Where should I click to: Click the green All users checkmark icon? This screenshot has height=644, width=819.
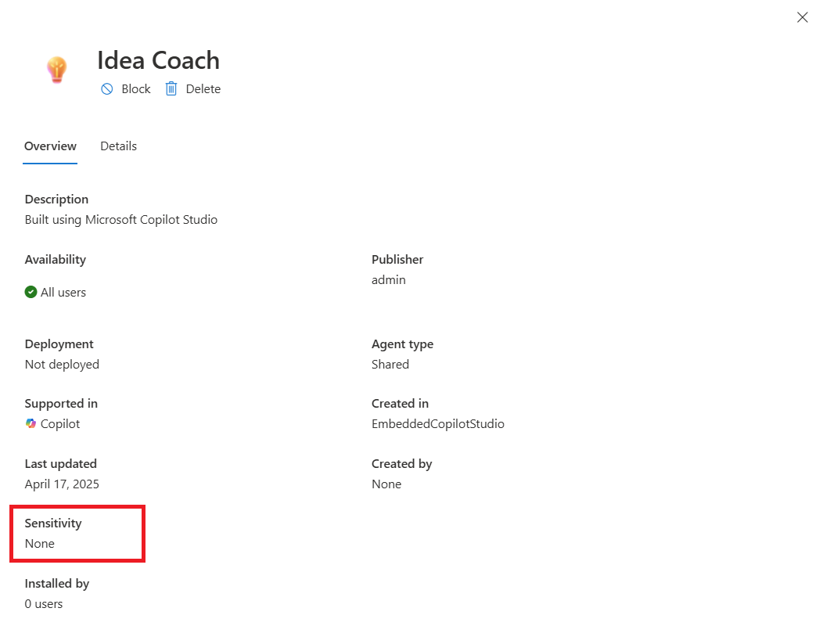pos(31,292)
